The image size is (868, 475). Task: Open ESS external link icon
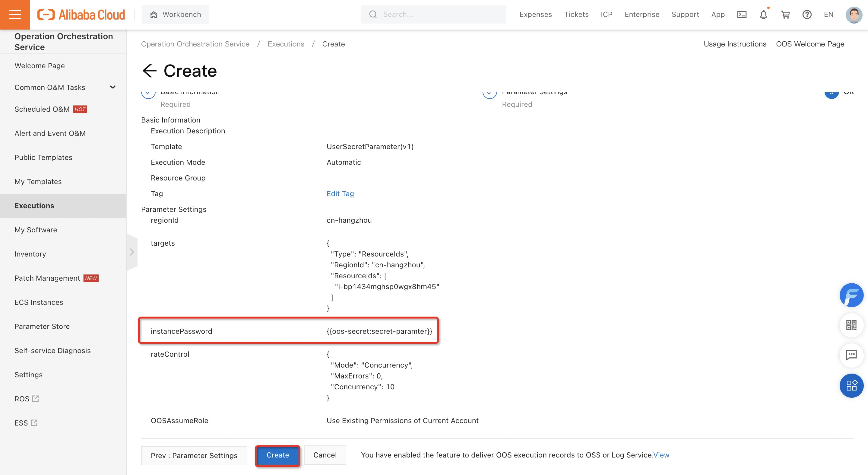(x=34, y=422)
